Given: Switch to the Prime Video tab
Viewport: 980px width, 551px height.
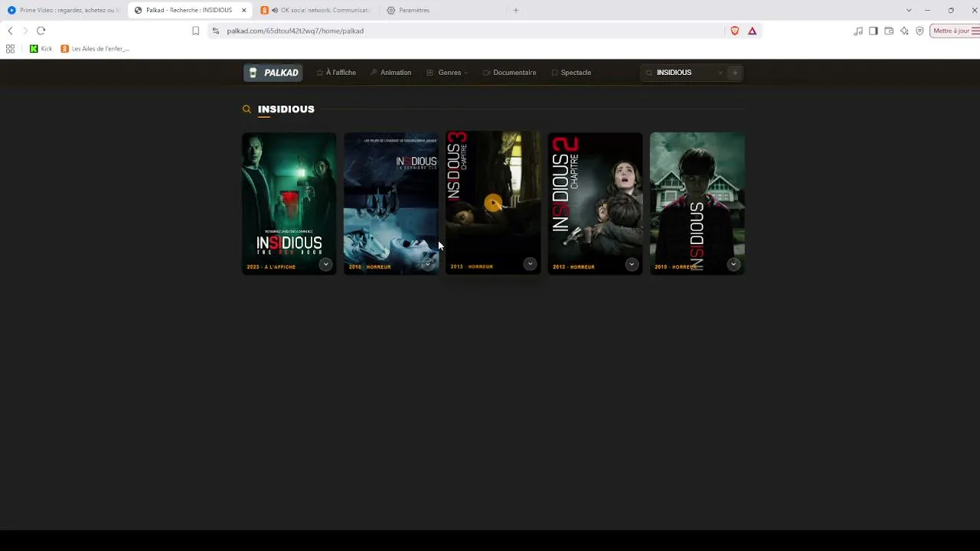Looking at the screenshot, I should 63,10.
